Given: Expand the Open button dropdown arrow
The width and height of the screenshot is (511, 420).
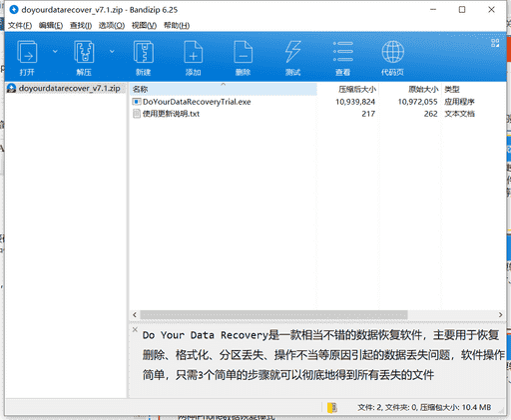Looking at the screenshot, I should click(x=55, y=52).
